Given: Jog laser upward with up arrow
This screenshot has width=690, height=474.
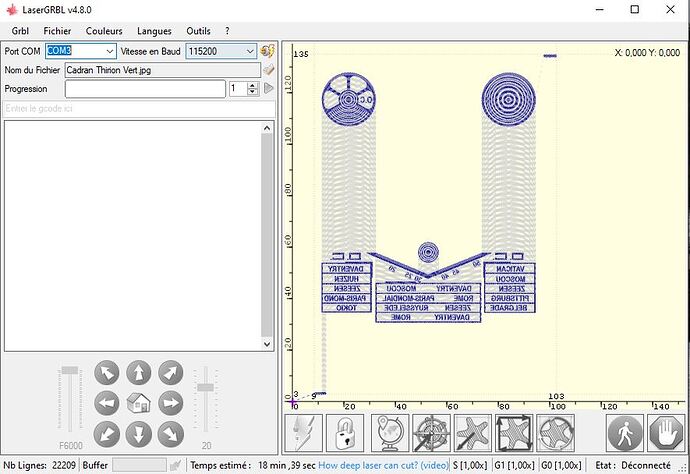Looking at the screenshot, I should coord(139,372).
